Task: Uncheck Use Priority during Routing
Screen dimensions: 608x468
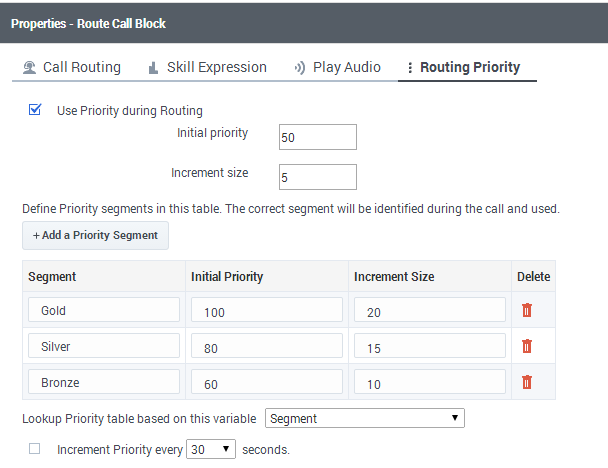Action: click(35, 110)
